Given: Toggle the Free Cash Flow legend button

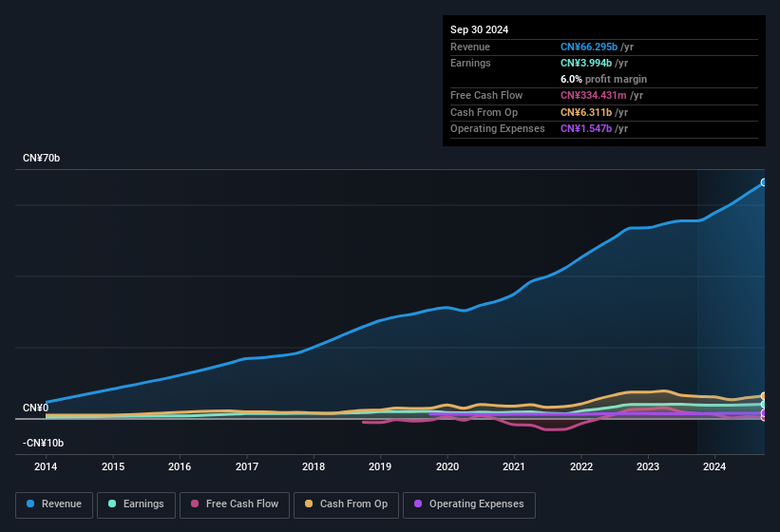Looking at the screenshot, I should point(235,504).
